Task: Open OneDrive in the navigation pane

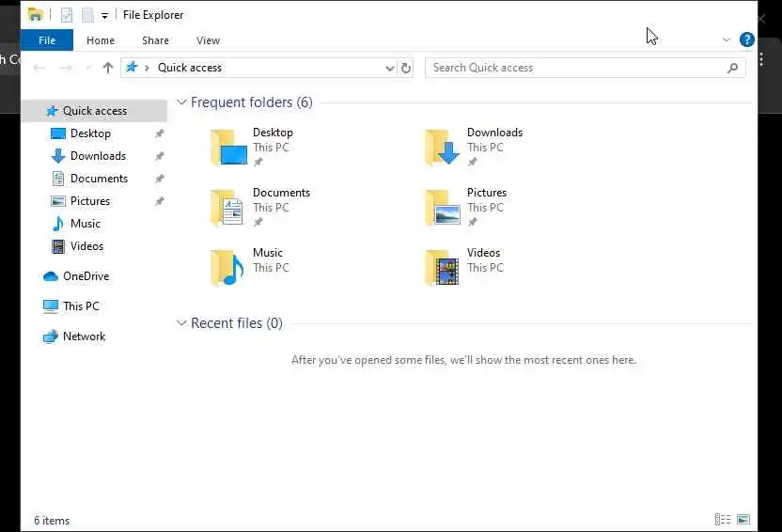Action: click(x=86, y=276)
